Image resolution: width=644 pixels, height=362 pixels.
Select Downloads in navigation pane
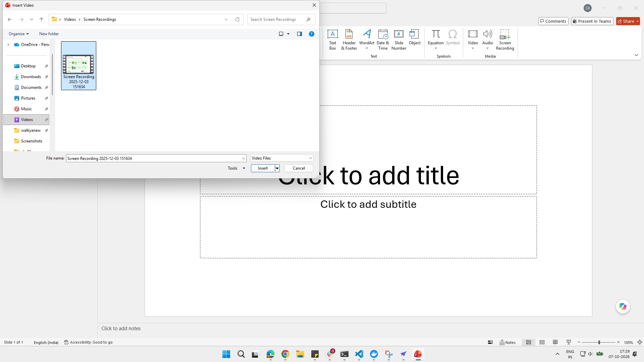(x=31, y=77)
